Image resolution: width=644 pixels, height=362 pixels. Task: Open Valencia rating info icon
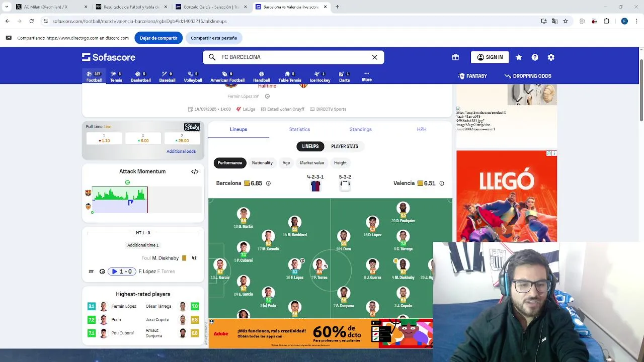coord(442,184)
